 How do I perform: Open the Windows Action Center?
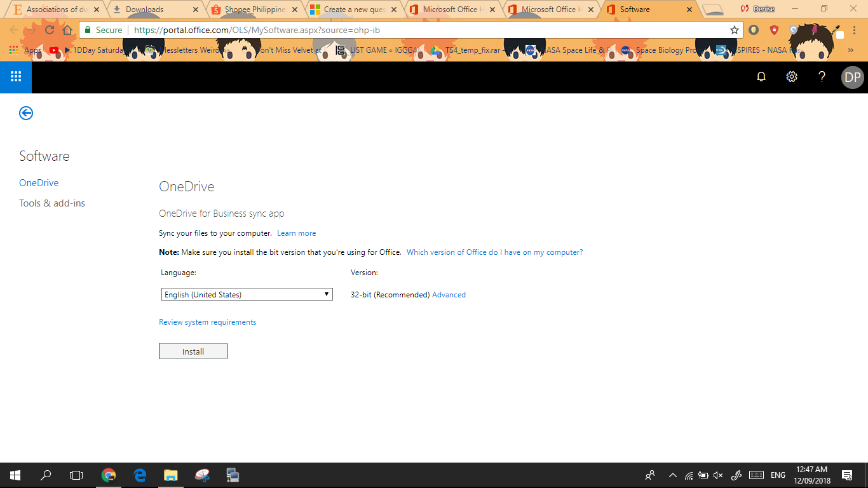click(x=846, y=475)
